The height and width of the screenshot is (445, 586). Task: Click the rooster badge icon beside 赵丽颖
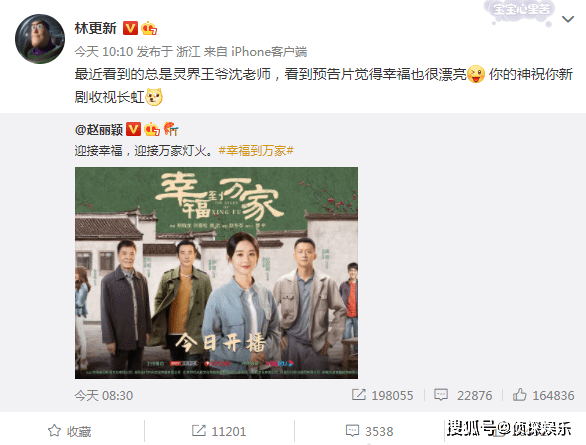[171, 129]
